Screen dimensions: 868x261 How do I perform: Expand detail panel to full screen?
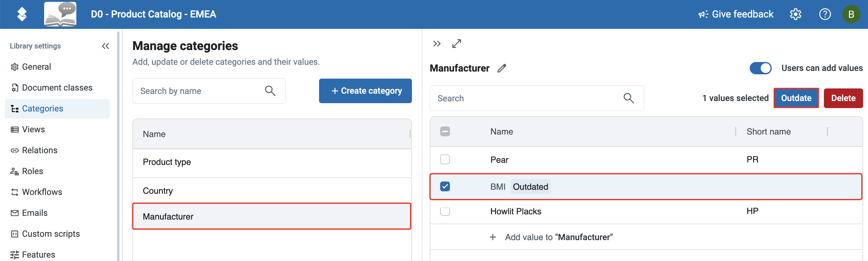pyautogui.click(x=457, y=44)
